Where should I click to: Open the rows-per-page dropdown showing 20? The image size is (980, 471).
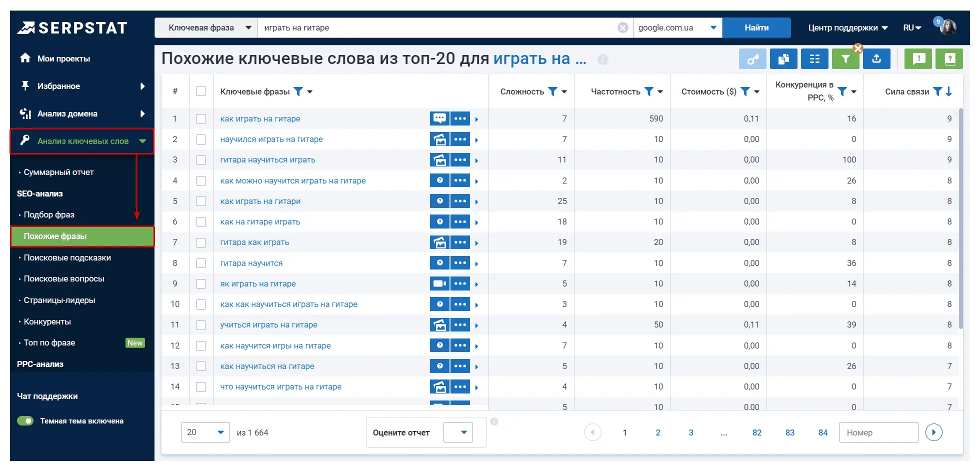[205, 432]
